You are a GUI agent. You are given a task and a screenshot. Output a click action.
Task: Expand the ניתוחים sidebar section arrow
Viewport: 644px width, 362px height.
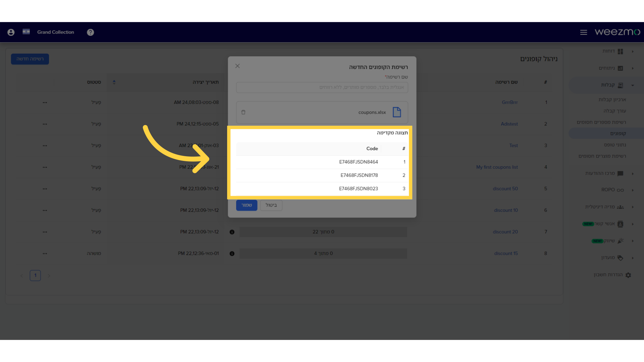(633, 68)
